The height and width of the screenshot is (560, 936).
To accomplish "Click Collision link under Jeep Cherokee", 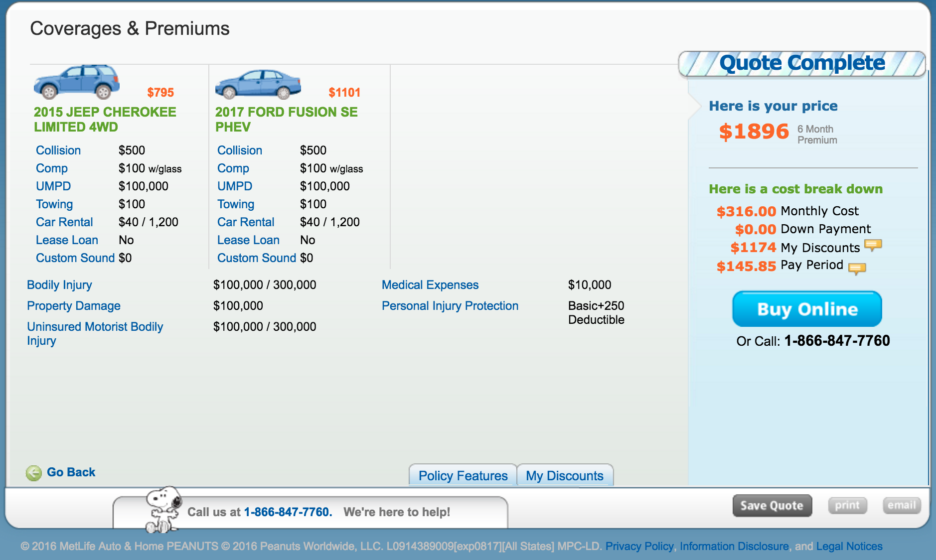I will point(58,150).
